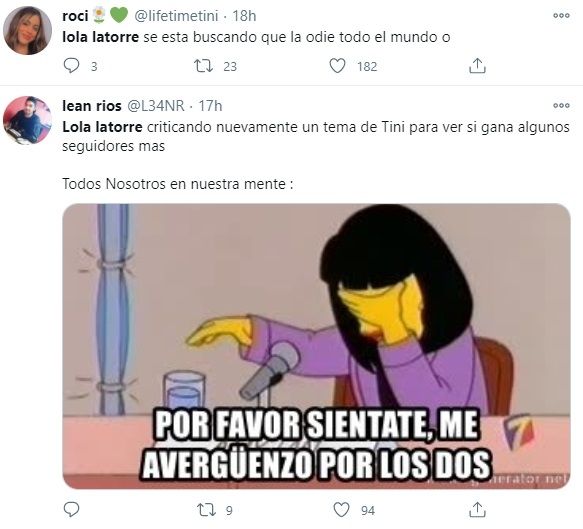Visit the @L34NR handle

[x=156, y=106]
